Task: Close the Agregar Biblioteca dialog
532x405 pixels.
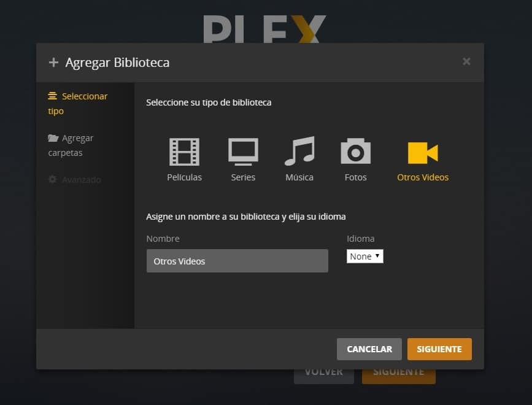Action: point(466,61)
